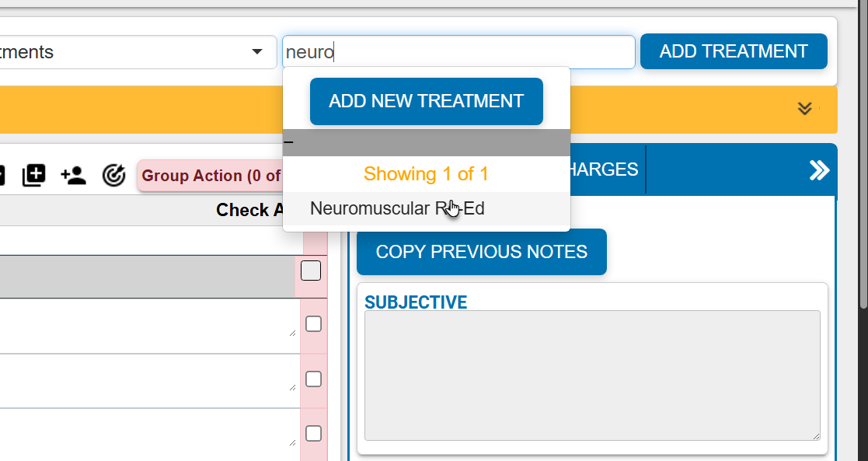The width and height of the screenshot is (868, 461).
Task: Click COPY PREVIOUS NOTES
Action: click(481, 252)
